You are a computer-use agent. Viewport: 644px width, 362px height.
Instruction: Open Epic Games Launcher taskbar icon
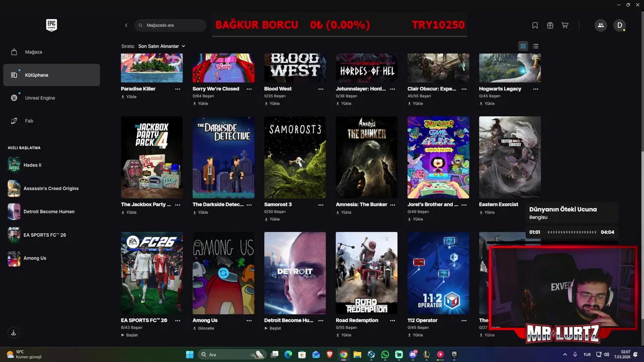pos(454,354)
